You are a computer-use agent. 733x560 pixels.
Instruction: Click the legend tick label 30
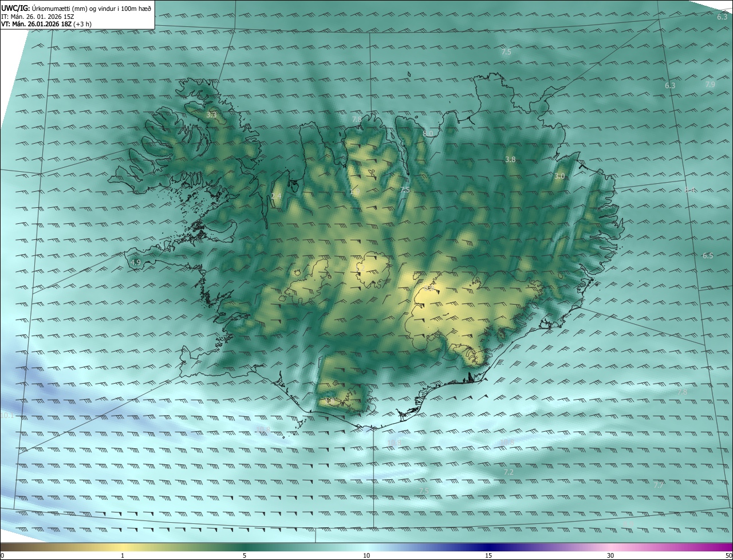coord(610,555)
